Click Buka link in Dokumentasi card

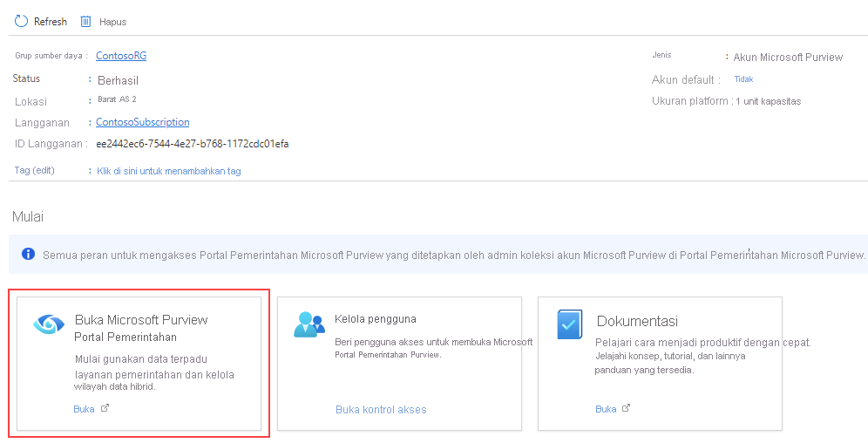[x=607, y=409]
